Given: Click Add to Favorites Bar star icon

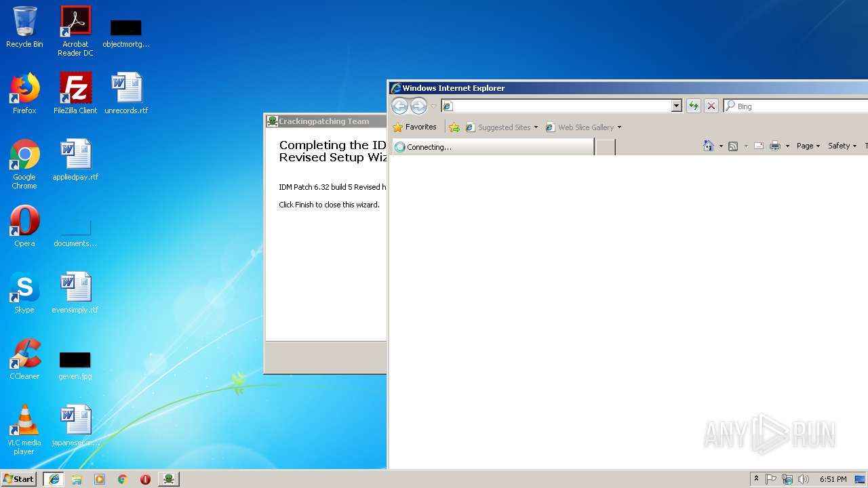Looking at the screenshot, I should [x=454, y=127].
